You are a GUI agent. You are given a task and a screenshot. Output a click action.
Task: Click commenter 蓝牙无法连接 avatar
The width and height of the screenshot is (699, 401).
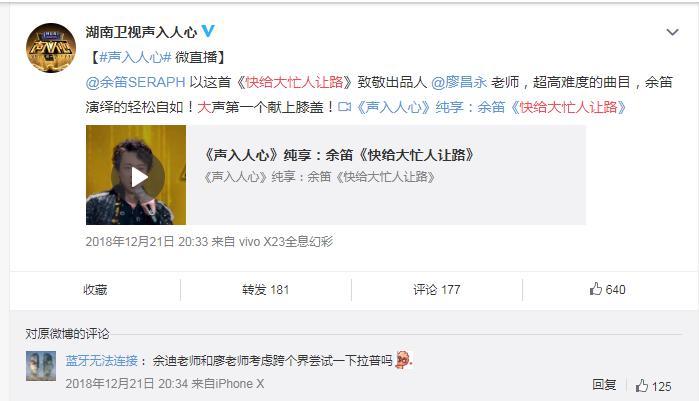coord(41,366)
